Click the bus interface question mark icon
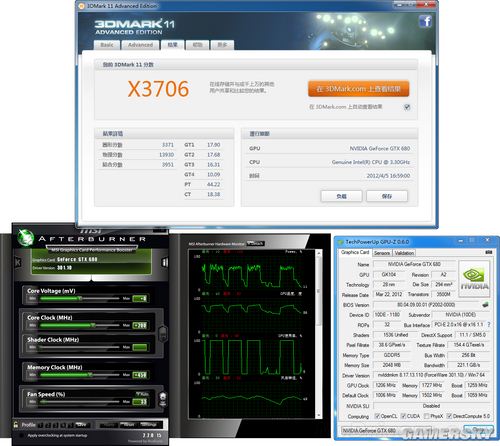The width and height of the screenshot is (500, 446). click(489, 324)
